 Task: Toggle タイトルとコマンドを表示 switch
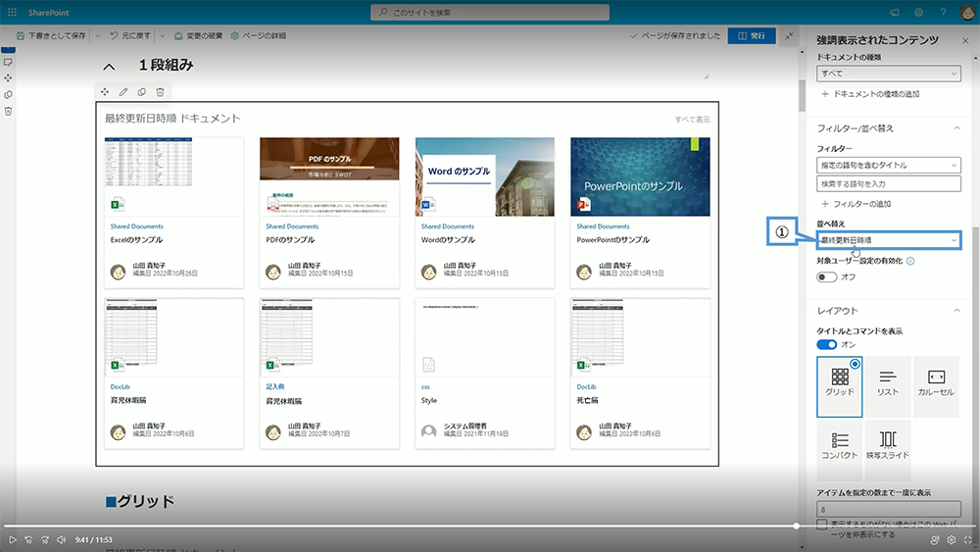click(x=826, y=344)
